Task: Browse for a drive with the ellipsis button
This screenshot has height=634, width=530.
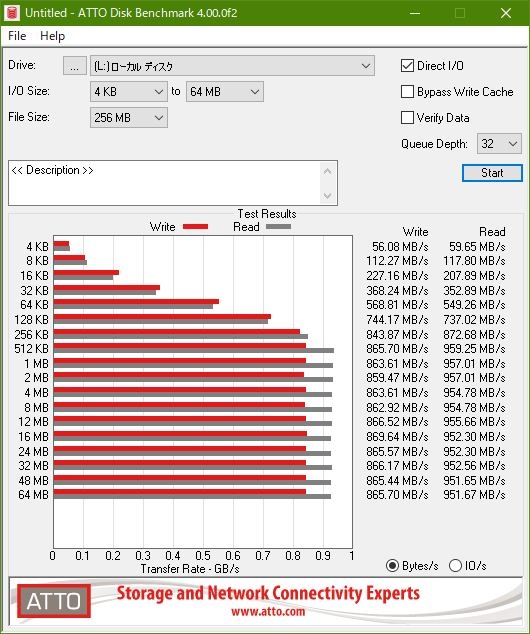Action: coord(74,66)
